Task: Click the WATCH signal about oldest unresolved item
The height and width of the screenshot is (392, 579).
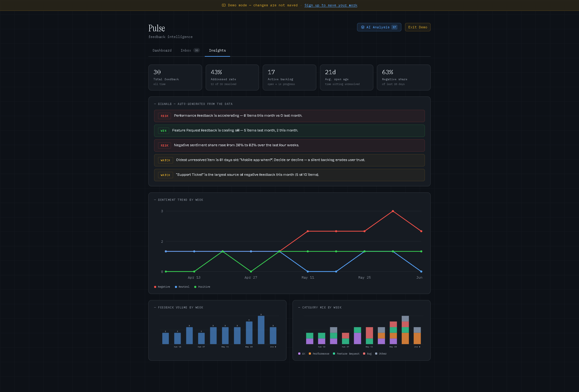Action: 289,160
